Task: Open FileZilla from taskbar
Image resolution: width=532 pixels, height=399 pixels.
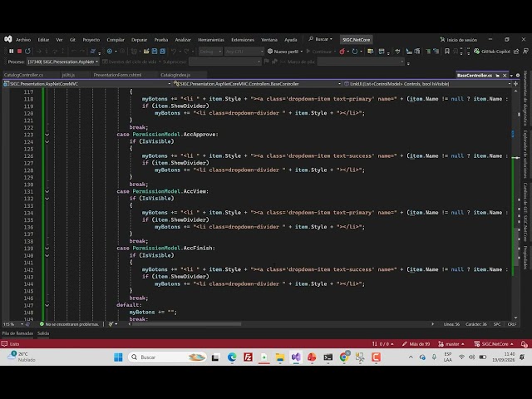Action: coord(248,357)
